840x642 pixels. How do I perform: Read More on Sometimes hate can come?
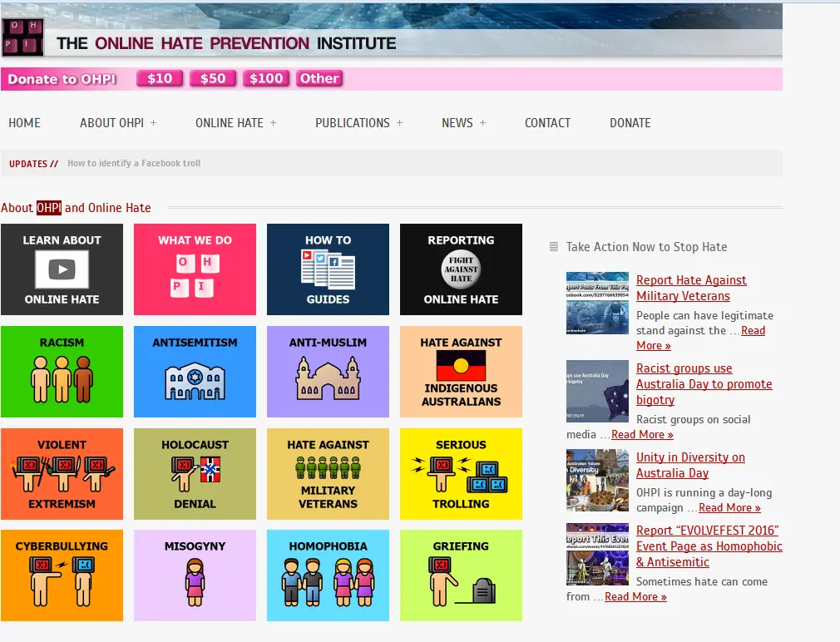pos(636,596)
